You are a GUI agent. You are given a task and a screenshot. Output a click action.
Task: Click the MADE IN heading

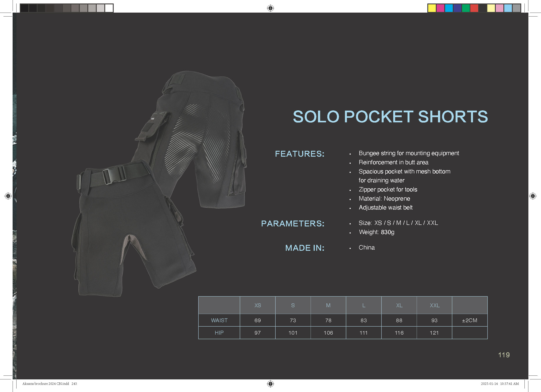[305, 248]
